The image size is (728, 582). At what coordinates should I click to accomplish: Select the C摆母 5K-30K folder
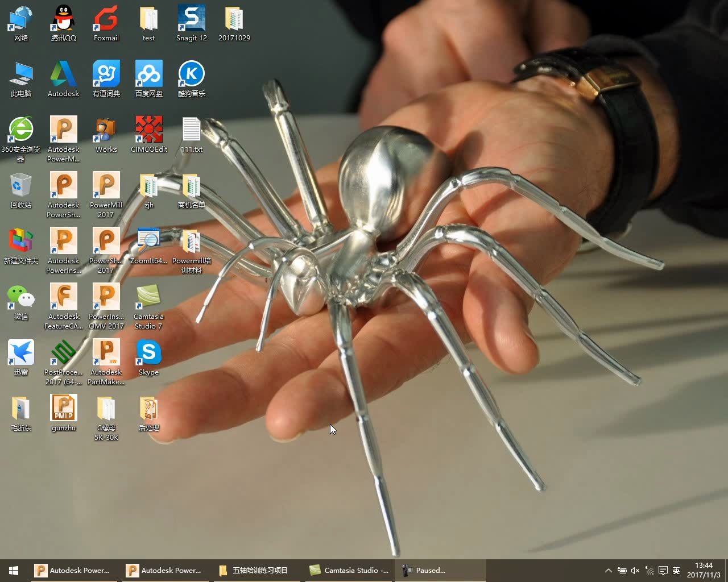click(106, 418)
